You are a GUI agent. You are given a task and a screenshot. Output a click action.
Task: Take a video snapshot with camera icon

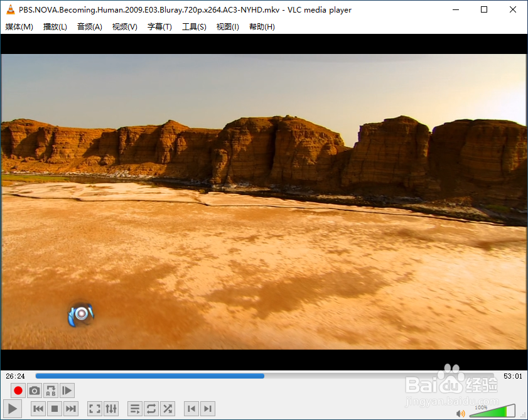[x=35, y=390]
